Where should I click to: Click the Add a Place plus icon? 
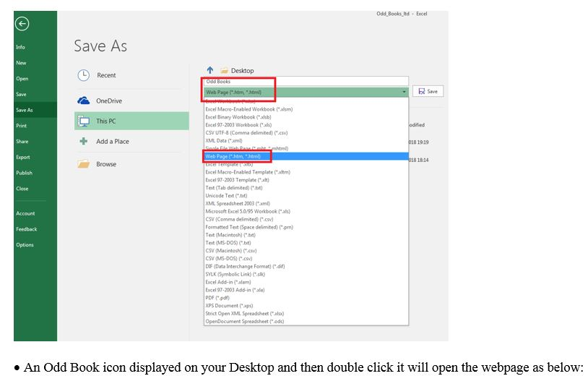point(84,142)
